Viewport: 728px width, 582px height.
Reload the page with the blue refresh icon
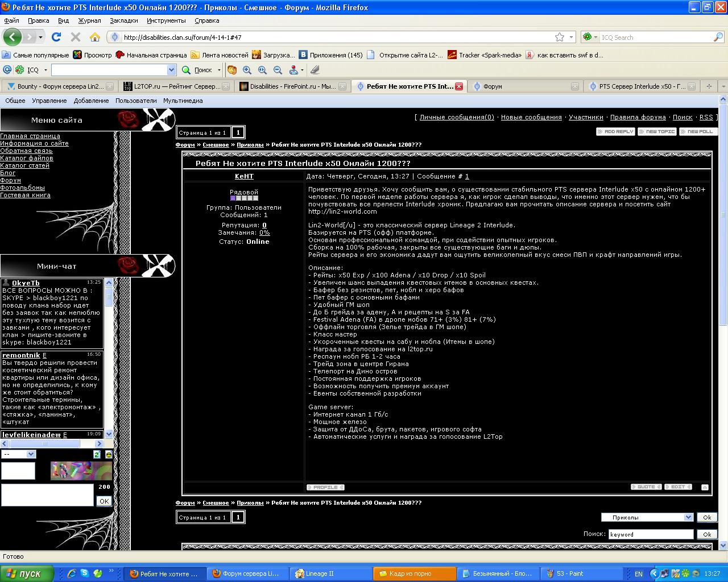click(x=56, y=37)
